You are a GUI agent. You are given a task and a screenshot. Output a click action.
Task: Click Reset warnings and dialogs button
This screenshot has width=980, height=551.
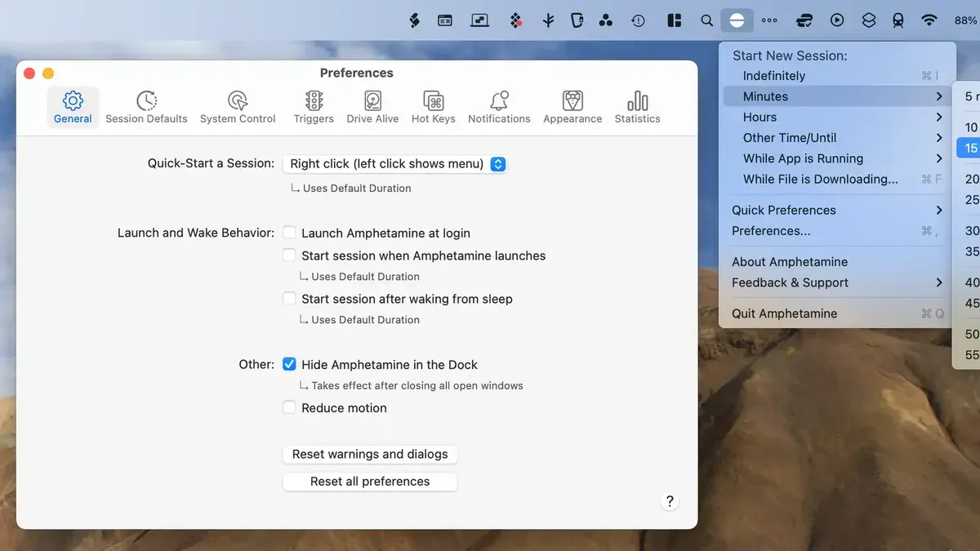[370, 454]
